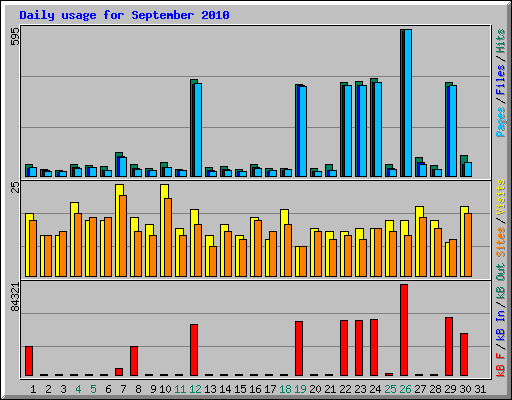
Task: Click the green 'kB Out' legend label
Action: pos(500,281)
